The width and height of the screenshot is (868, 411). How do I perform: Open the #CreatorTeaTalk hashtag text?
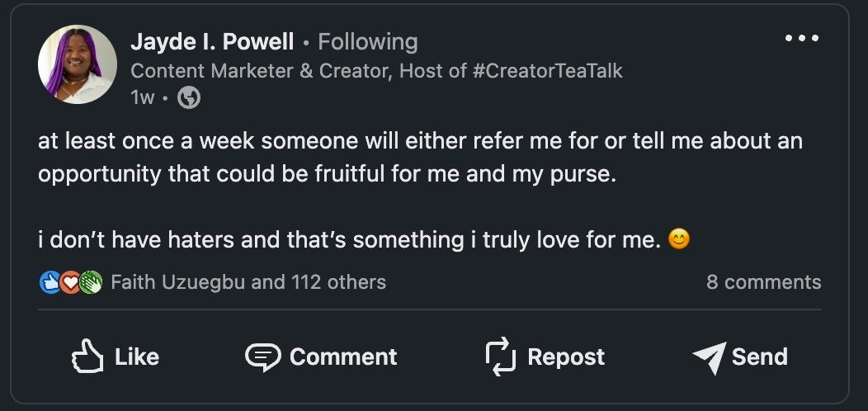coord(548,71)
